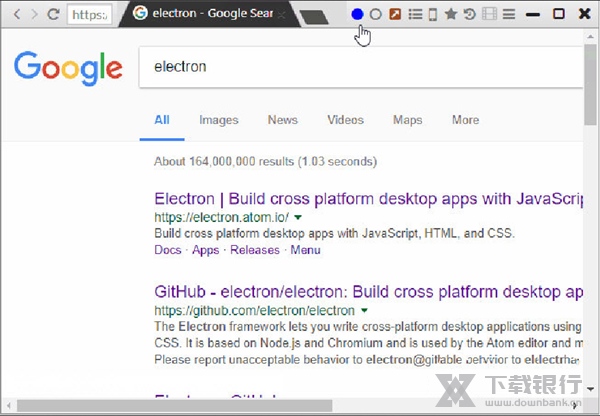The height and width of the screenshot is (416, 600).
Task: Switch to the Videos search tab
Action: [345, 120]
